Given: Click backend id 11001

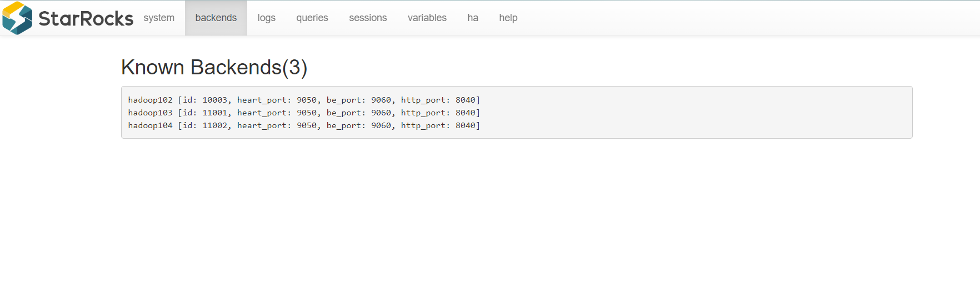Looking at the screenshot, I should click(215, 113).
